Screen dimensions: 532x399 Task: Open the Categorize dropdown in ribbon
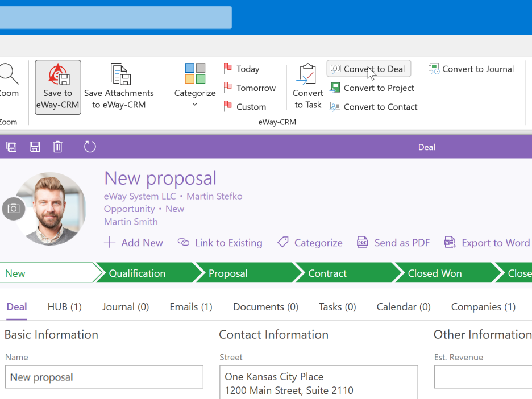point(195,86)
